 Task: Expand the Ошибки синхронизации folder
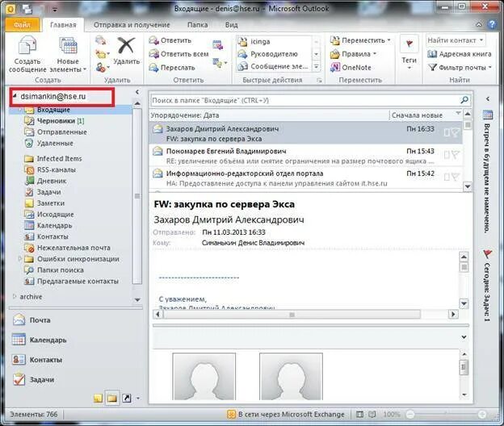pyautogui.click(x=20, y=259)
